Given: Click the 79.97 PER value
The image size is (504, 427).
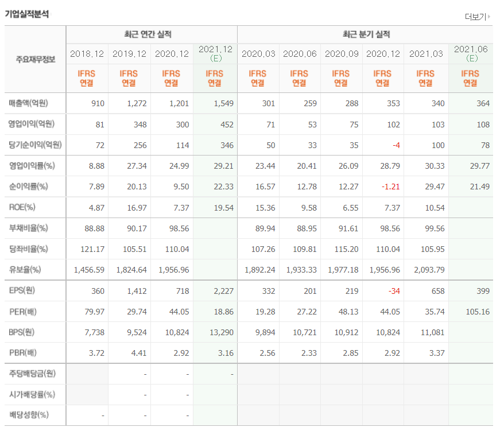Looking at the screenshot, I should (x=95, y=312).
